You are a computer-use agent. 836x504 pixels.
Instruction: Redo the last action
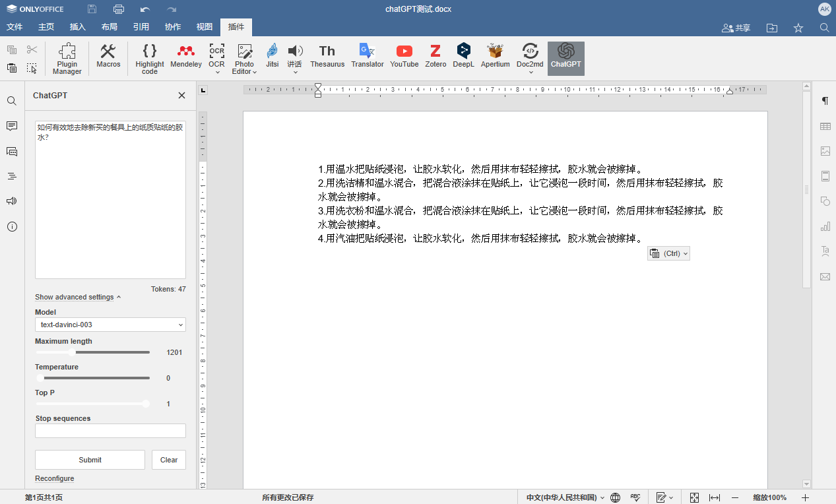click(x=172, y=9)
